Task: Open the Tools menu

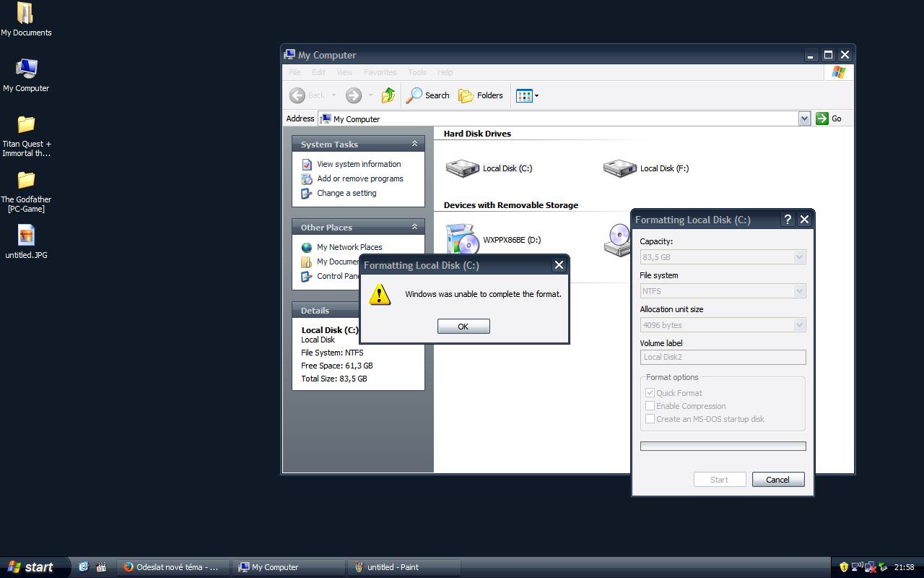Action: pyautogui.click(x=417, y=72)
